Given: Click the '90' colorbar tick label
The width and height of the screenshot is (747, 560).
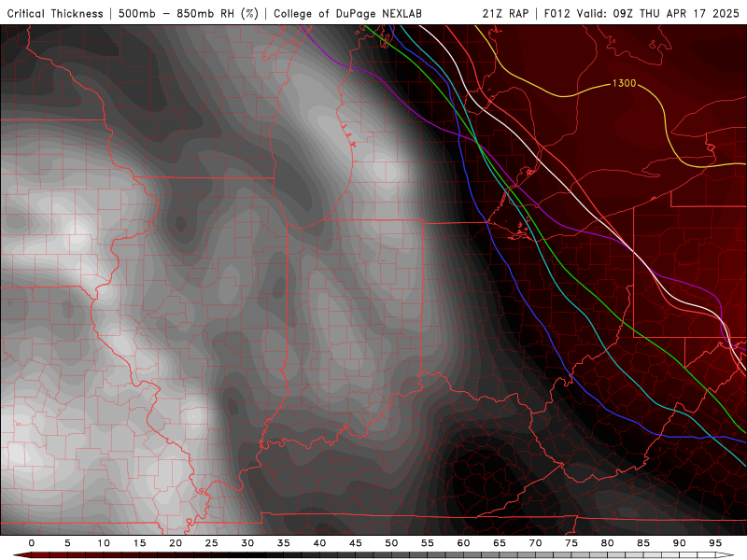Looking at the screenshot, I should point(679,543).
